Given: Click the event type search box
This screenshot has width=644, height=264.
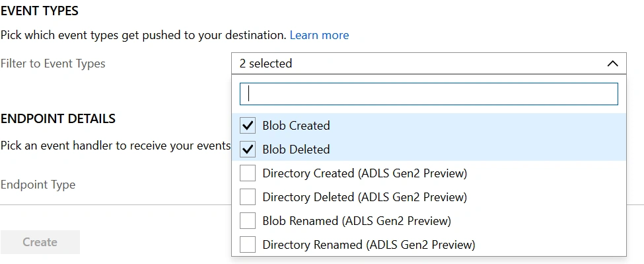Looking at the screenshot, I should (x=429, y=94).
